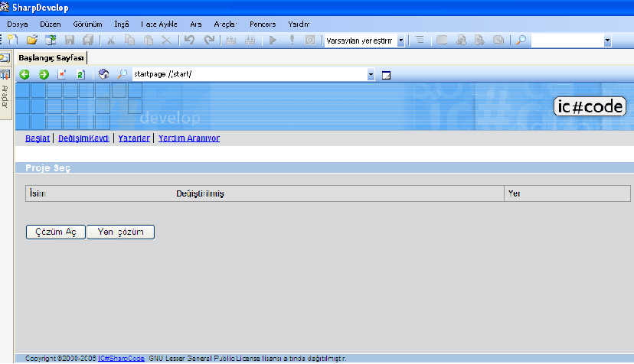The width and height of the screenshot is (634, 364).
Task: Click the Build Solution icon
Action: pyautogui.click(x=231, y=40)
